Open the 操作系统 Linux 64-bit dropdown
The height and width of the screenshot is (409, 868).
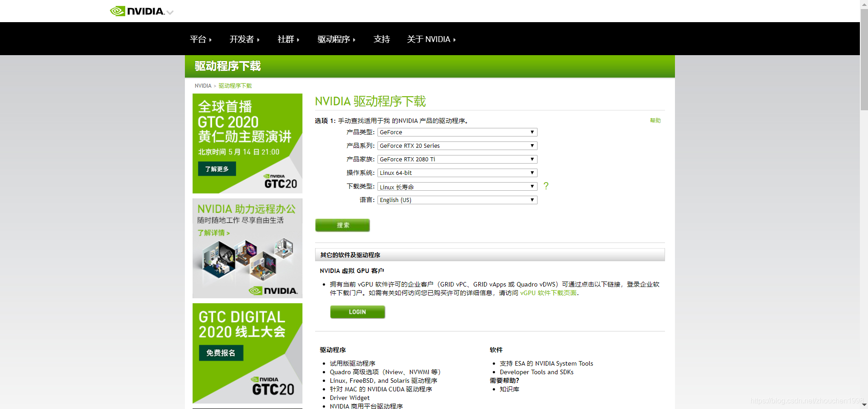click(x=458, y=173)
